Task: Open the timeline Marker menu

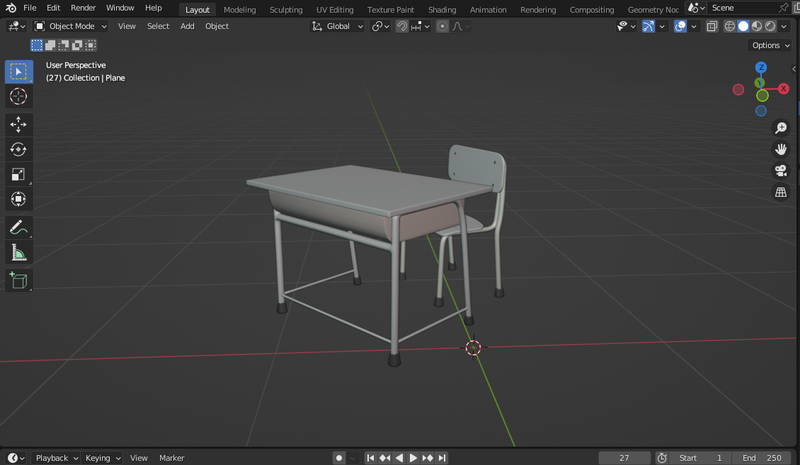Action: [x=171, y=458]
